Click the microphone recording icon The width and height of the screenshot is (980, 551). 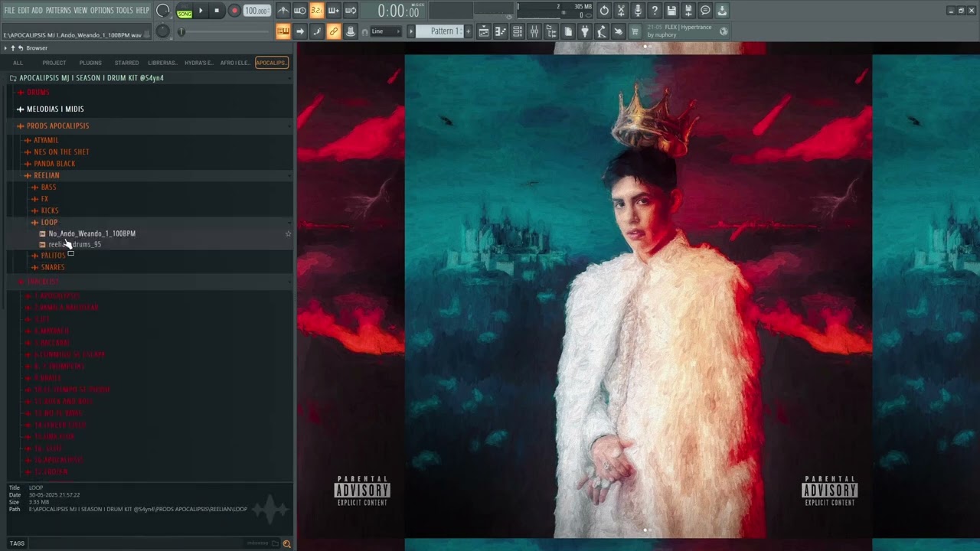coord(638,11)
